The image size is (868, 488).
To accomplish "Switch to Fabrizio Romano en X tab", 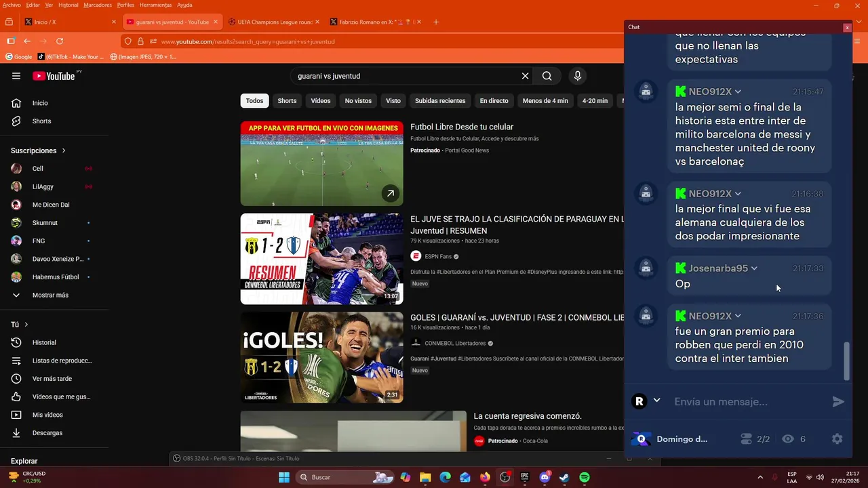I will 376,22.
